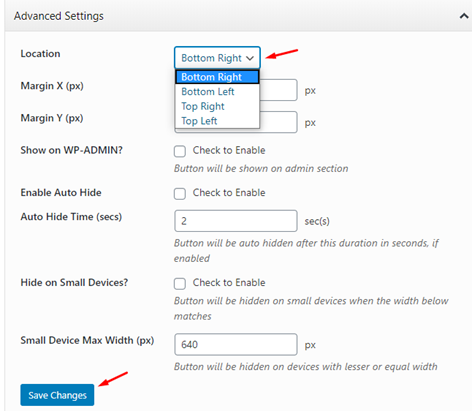Click the Margin Y input field
472x411 pixels.
[278, 122]
